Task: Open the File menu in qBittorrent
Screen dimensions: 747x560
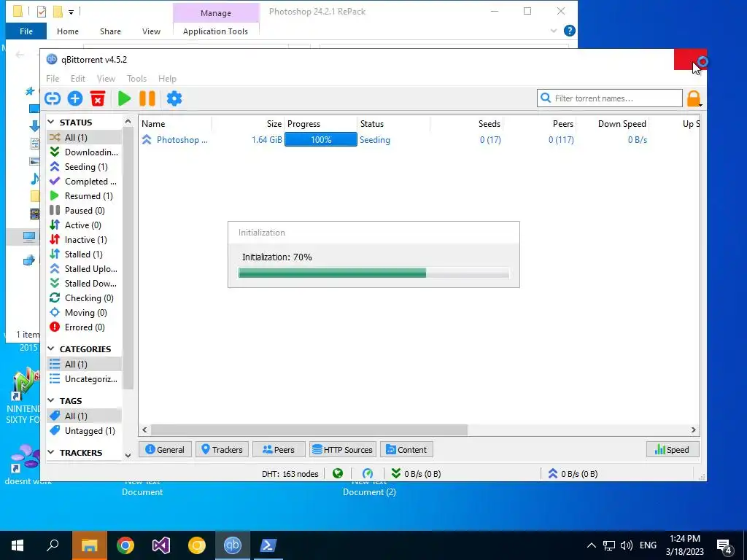Action: pyautogui.click(x=53, y=79)
